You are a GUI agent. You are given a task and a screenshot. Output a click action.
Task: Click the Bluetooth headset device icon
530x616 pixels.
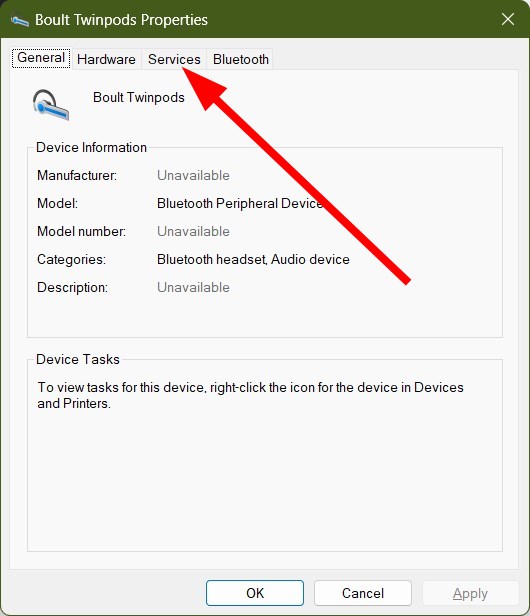tap(51, 105)
